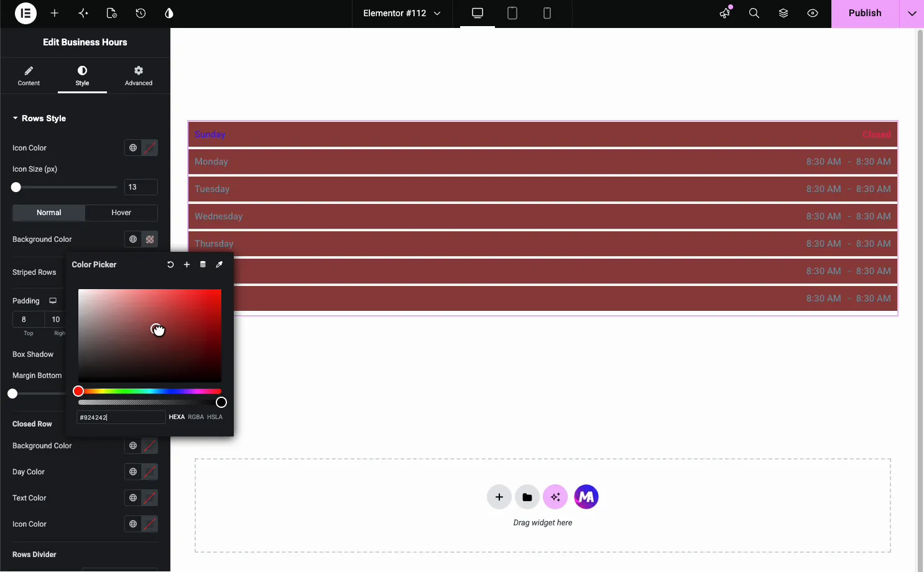This screenshot has width=924, height=572.
Task: Click the Icon Size slider handle
Action: point(16,187)
